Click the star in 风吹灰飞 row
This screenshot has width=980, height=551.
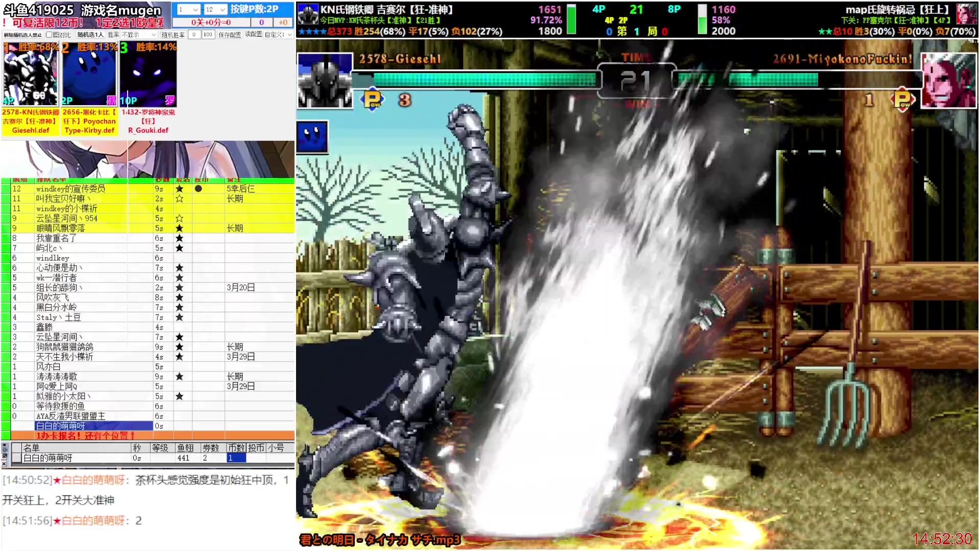179,297
